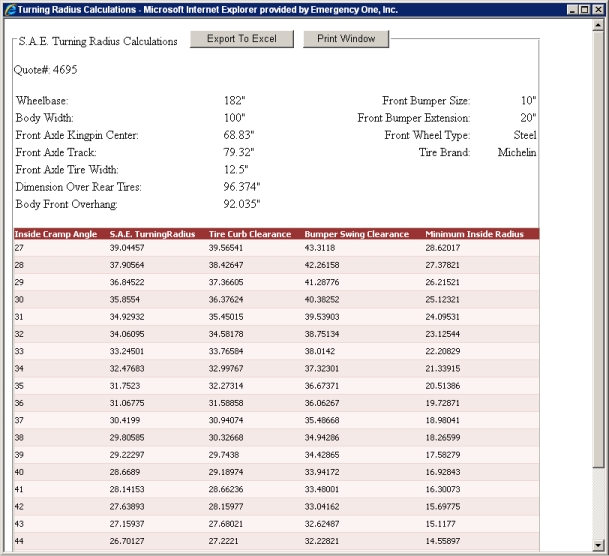This screenshot has width=609, height=556.
Task: Click turning radius value 39.04457
Action: (x=127, y=248)
